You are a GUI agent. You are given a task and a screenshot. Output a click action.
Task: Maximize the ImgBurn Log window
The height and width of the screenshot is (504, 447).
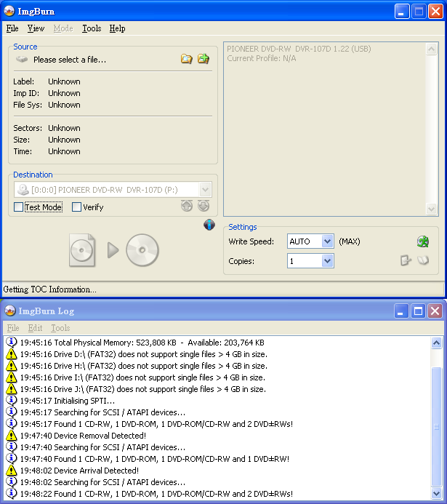pos(418,311)
